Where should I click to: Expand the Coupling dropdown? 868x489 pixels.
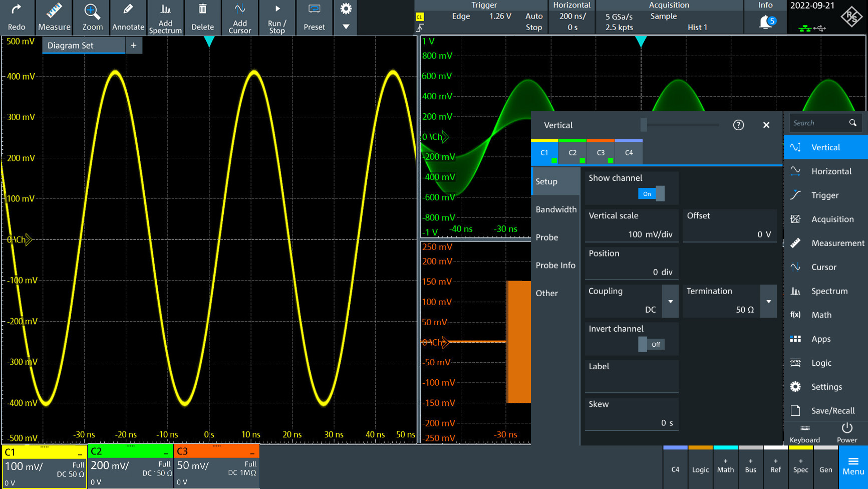click(670, 302)
